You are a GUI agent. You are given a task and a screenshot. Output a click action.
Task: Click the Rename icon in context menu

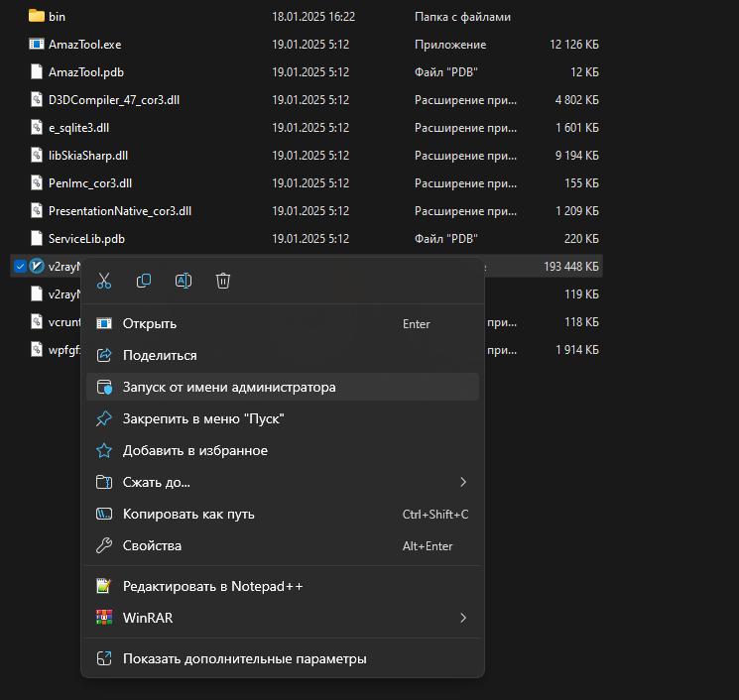(x=184, y=281)
